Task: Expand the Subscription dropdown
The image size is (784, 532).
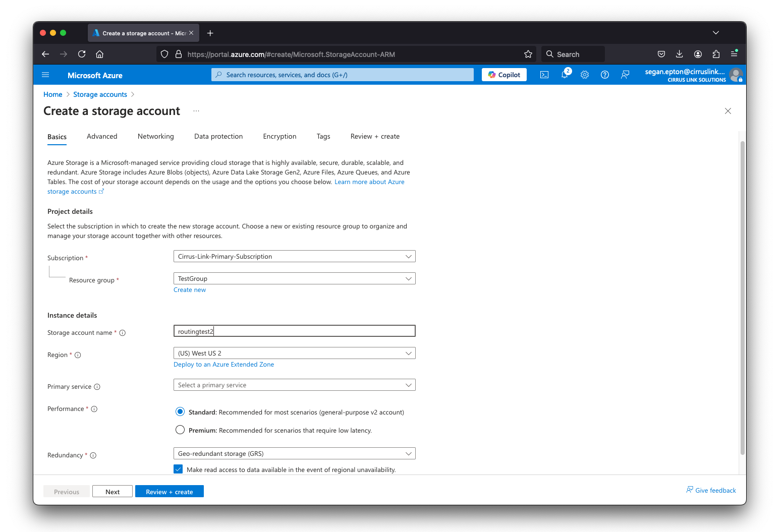Action: click(x=294, y=256)
